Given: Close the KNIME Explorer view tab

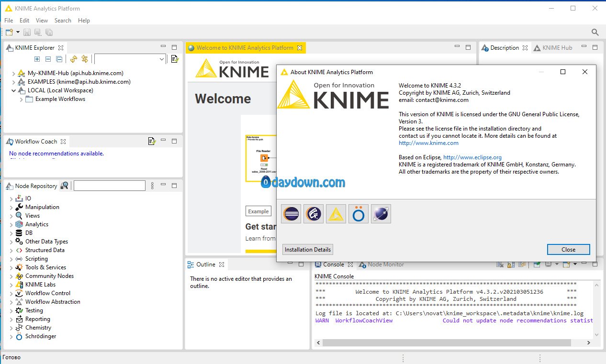Looking at the screenshot, I should [x=60, y=48].
